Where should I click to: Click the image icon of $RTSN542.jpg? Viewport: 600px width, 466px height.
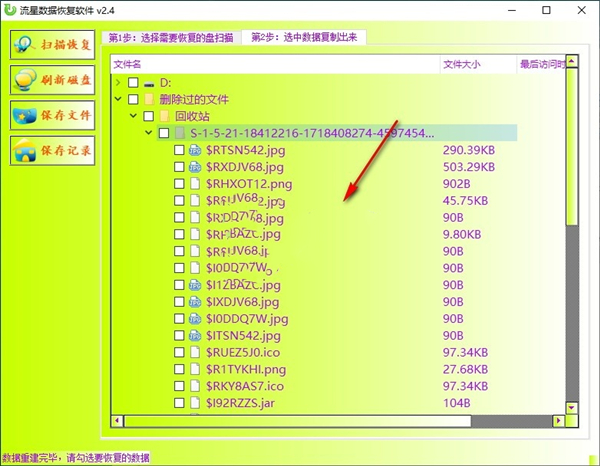[x=196, y=150]
